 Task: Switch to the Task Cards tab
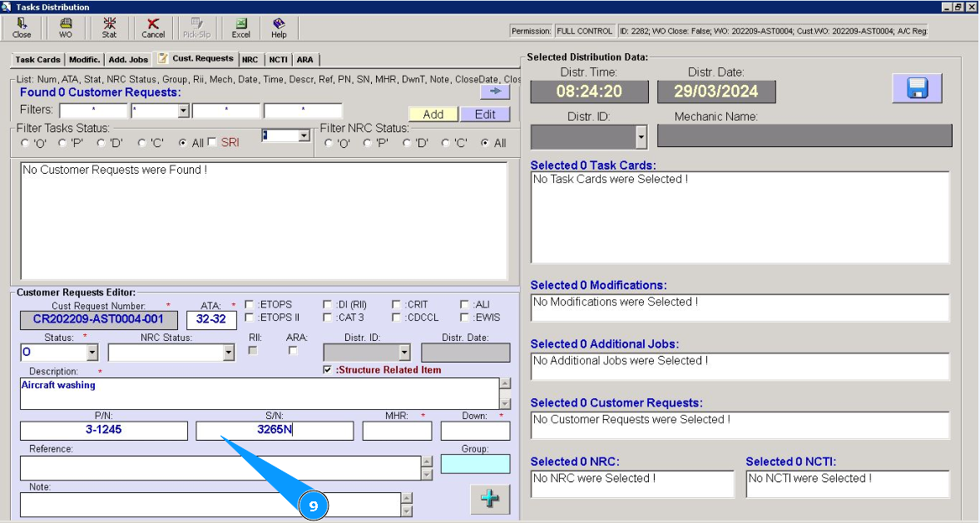pyautogui.click(x=37, y=59)
